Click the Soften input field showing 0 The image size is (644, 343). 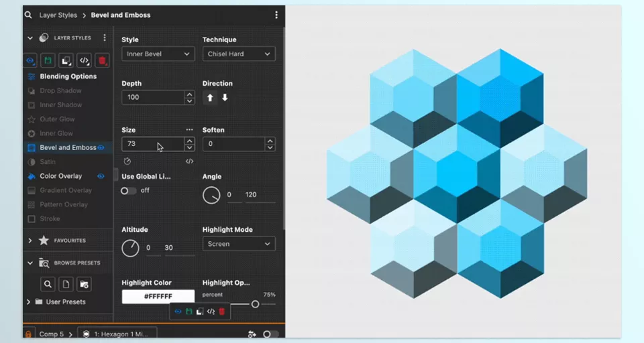(x=233, y=144)
